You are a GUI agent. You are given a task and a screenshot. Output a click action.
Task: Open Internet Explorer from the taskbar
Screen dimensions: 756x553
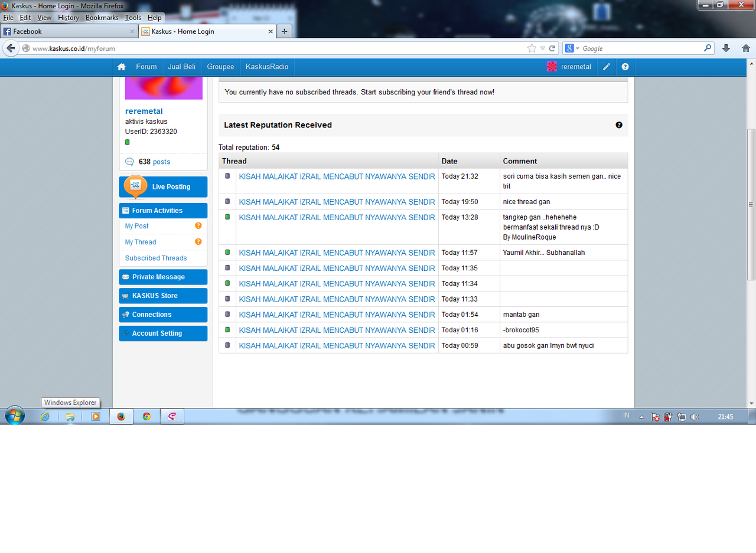pos(45,416)
